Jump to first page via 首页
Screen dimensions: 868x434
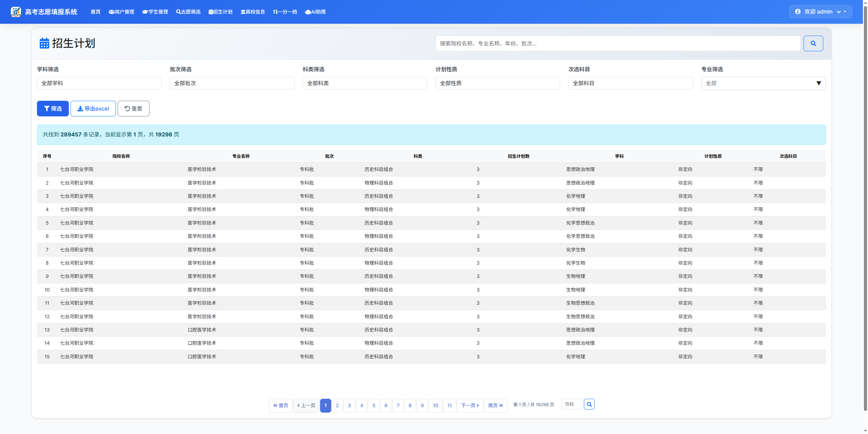click(x=280, y=405)
